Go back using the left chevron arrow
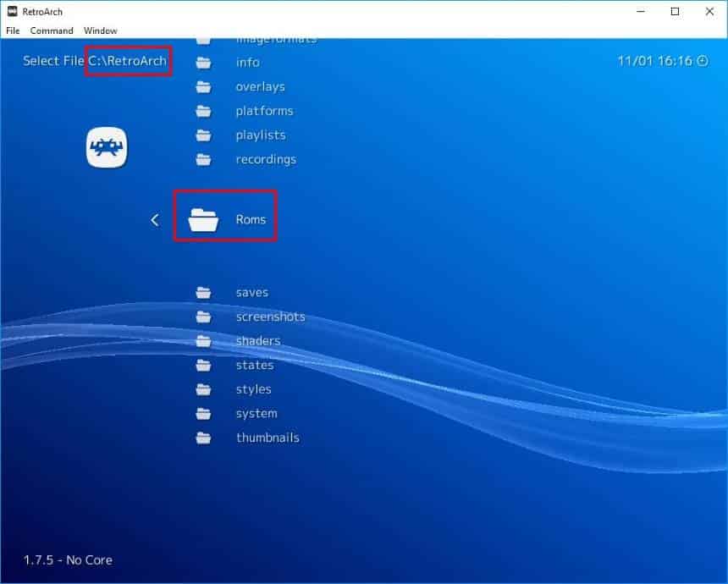The width and height of the screenshot is (728, 584). (155, 220)
